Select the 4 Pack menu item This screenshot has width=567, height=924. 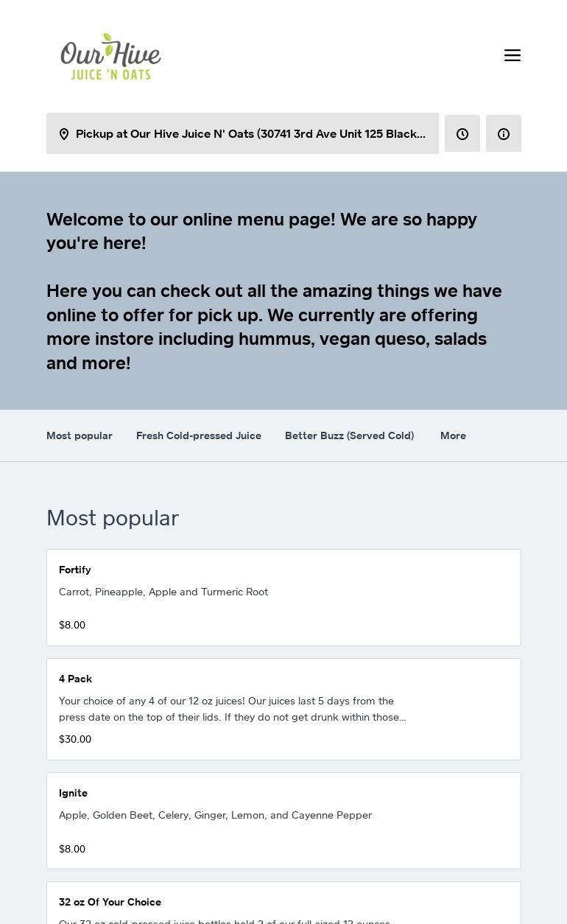[x=283, y=709]
